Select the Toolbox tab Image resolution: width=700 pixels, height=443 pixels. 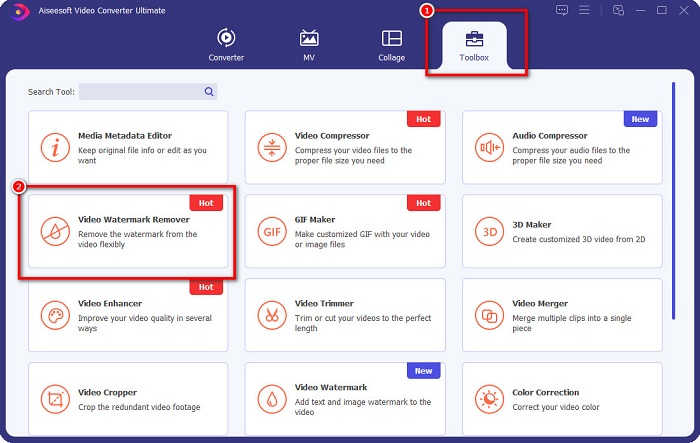[472, 45]
